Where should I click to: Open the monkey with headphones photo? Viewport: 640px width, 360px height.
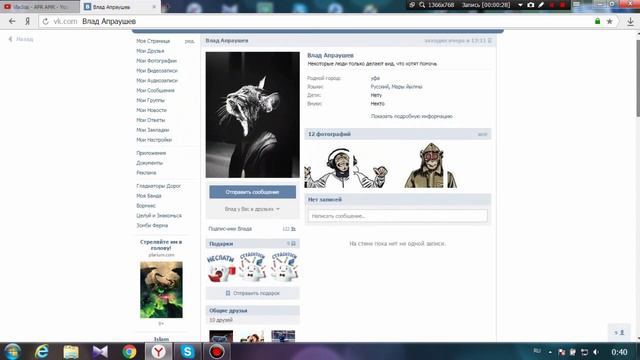tap(346, 167)
